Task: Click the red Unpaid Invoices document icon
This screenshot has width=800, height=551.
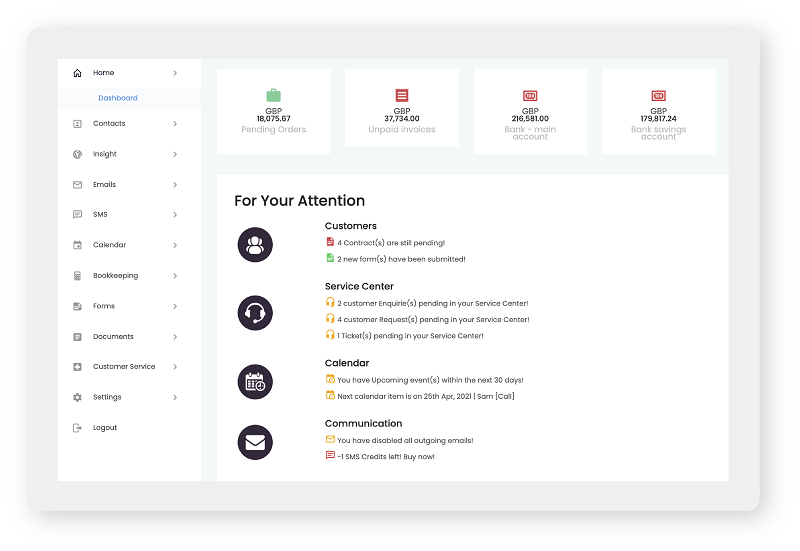Action: 402,95
